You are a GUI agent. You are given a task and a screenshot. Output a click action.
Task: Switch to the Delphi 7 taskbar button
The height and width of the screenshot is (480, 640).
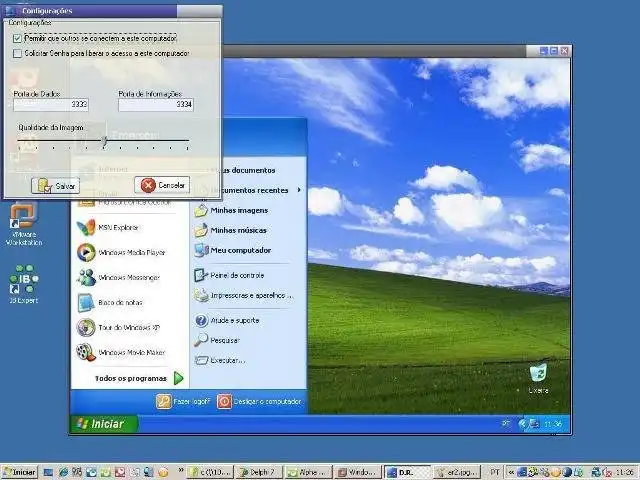click(x=259, y=472)
